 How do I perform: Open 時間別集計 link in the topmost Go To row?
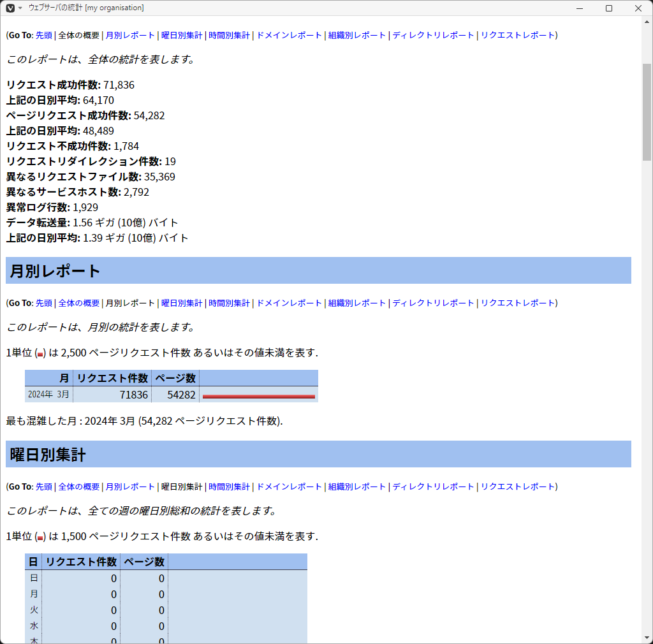[229, 35]
